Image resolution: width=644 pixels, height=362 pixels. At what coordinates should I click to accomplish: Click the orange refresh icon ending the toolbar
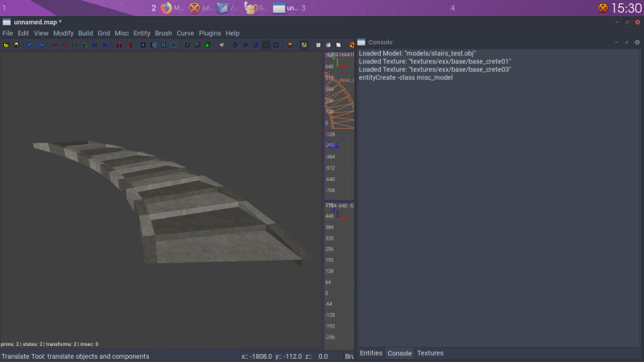[350, 45]
